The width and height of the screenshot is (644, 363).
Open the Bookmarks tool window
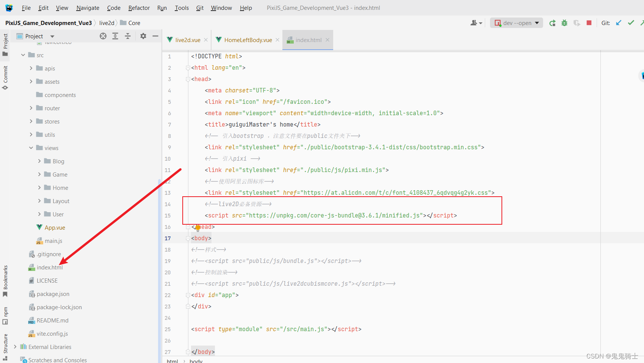pyautogui.click(x=5, y=281)
